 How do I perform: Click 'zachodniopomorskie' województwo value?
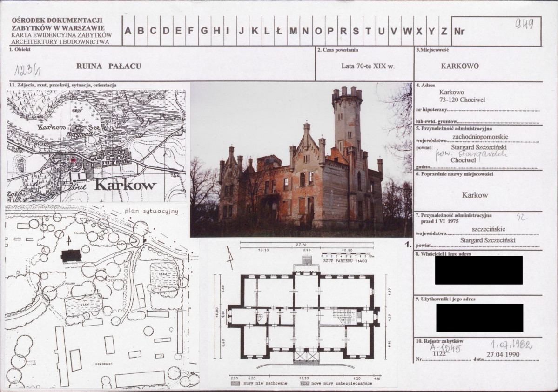[x=480, y=137]
